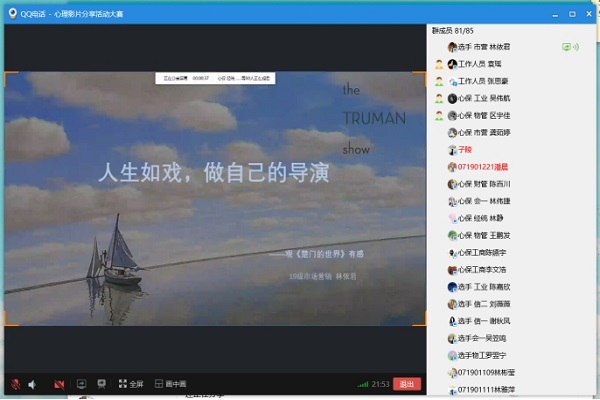Select member 选手 市营 林依君
This screenshot has height=400, width=600.
coord(510,47)
